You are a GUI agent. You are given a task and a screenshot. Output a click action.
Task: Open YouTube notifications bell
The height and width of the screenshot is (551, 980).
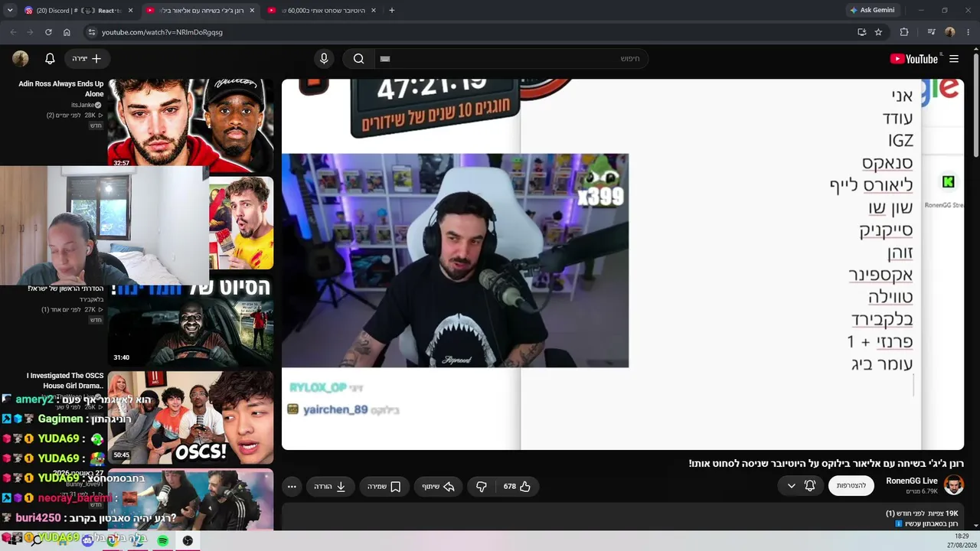50,58
